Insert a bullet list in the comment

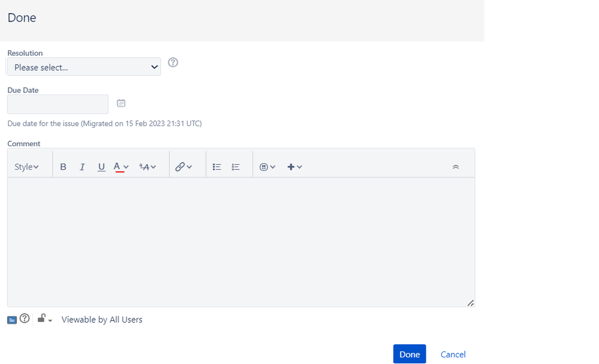(x=216, y=166)
